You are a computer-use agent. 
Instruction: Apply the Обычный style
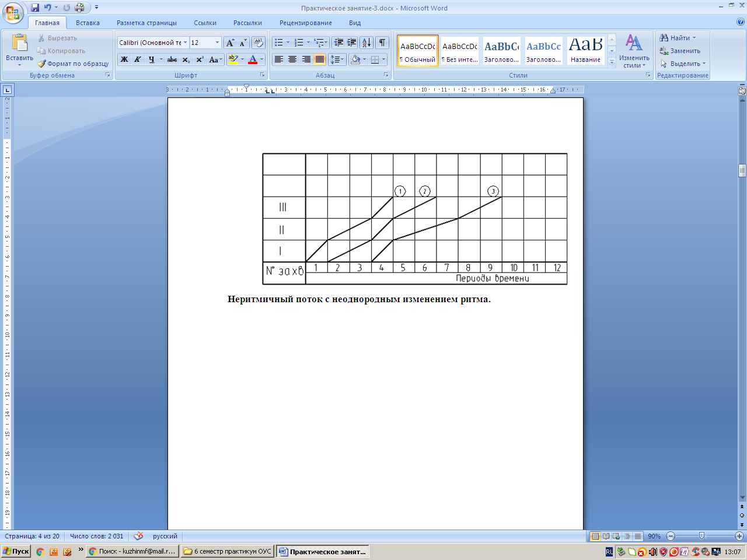point(418,51)
